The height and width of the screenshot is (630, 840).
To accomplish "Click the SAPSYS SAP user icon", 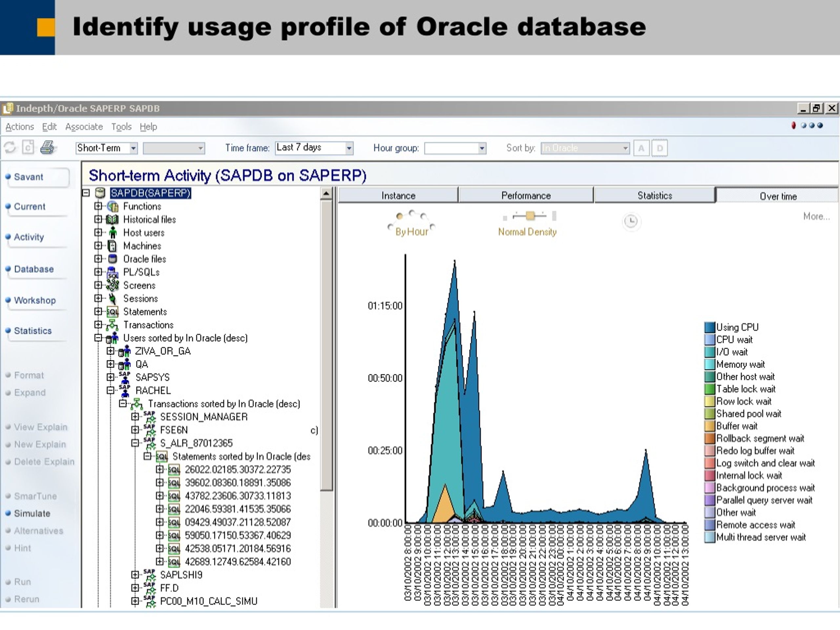I will coord(125,377).
